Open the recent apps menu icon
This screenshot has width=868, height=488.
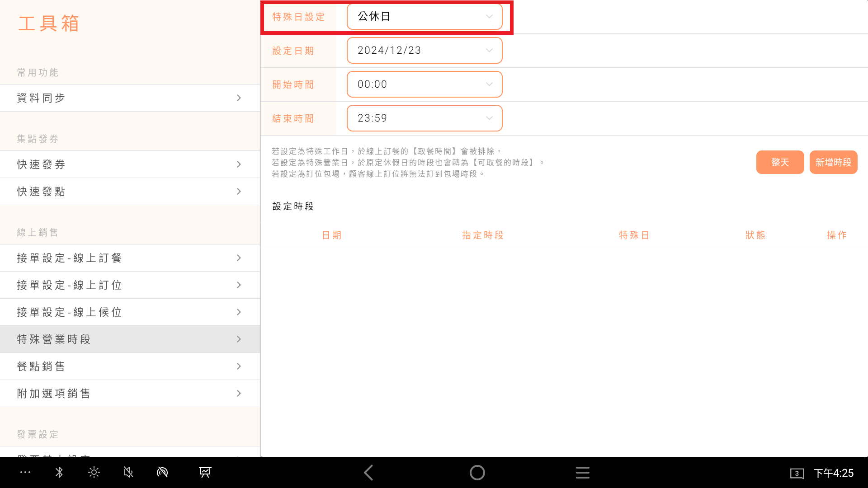(x=582, y=473)
